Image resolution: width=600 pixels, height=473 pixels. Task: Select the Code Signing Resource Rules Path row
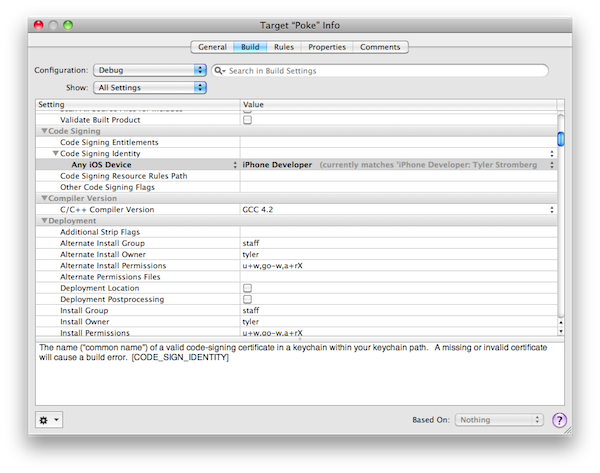click(x=297, y=176)
